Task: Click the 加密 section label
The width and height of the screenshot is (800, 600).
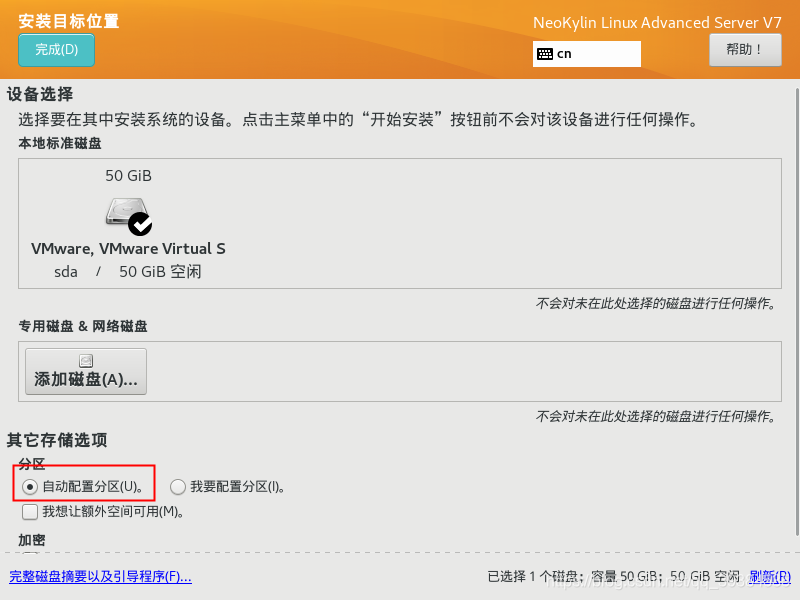Action: click(x=32, y=540)
